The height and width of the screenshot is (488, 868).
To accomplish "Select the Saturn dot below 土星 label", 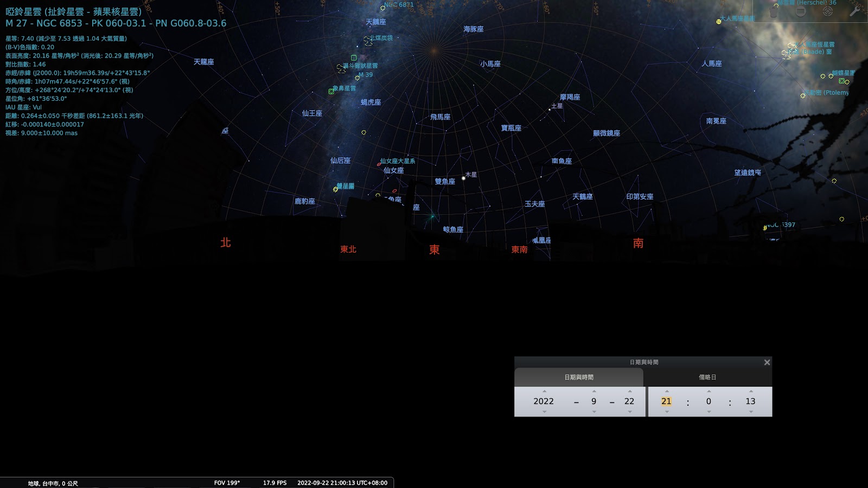I will tap(549, 110).
